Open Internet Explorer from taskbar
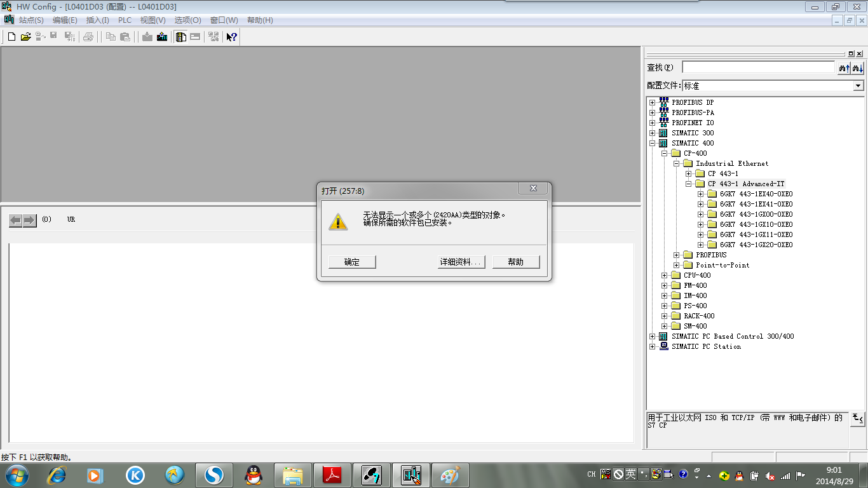The width and height of the screenshot is (868, 488). (57, 475)
